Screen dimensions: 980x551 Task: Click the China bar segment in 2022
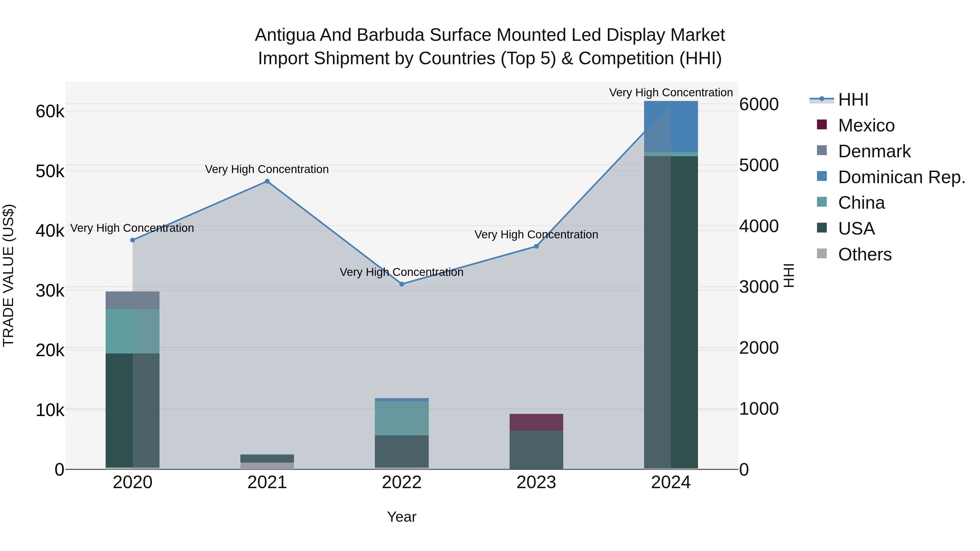pyautogui.click(x=402, y=418)
